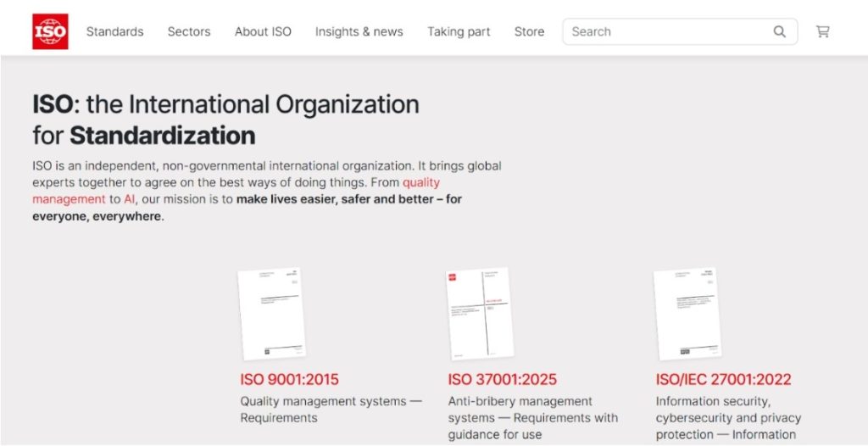Open the Standards menu
The image size is (868, 446).
pos(114,32)
